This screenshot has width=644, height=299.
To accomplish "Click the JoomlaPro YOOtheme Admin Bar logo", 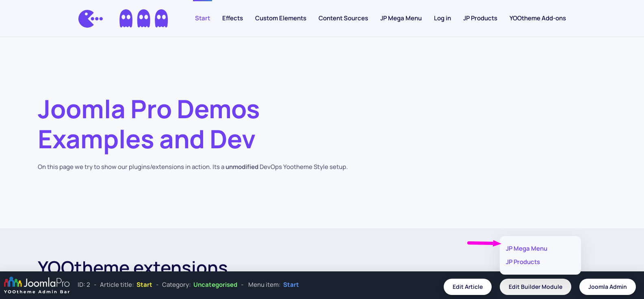I will 37,285.
